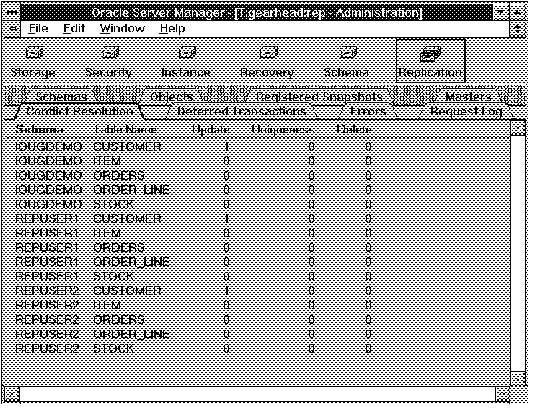Click REPUSER1 schema cell of ORDERS row

click(48, 247)
